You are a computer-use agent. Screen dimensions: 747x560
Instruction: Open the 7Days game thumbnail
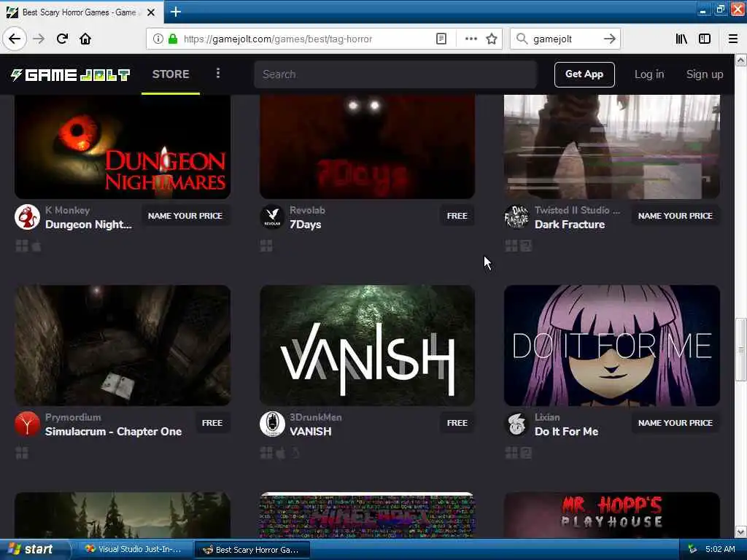pos(367,147)
